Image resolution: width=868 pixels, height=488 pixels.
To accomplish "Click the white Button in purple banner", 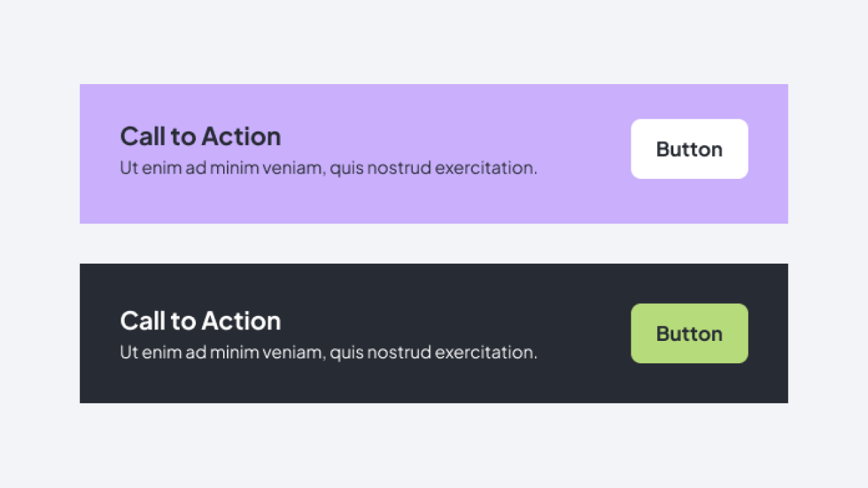I will click(x=689, y=149).
